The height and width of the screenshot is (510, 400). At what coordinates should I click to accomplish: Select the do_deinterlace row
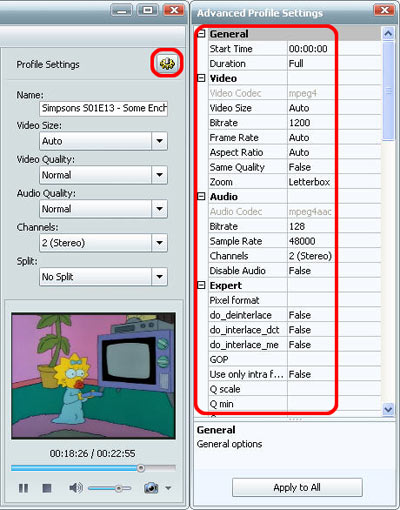[295, 315]
